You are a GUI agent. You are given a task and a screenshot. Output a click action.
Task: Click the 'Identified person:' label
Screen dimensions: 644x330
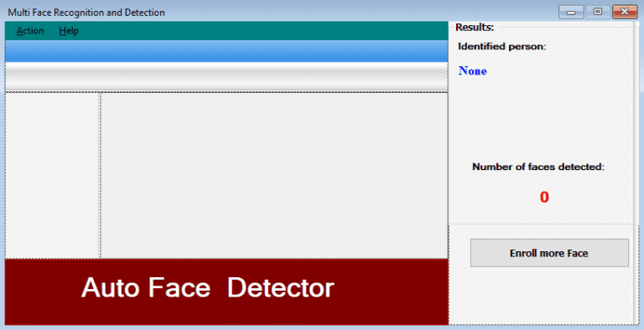502,46
